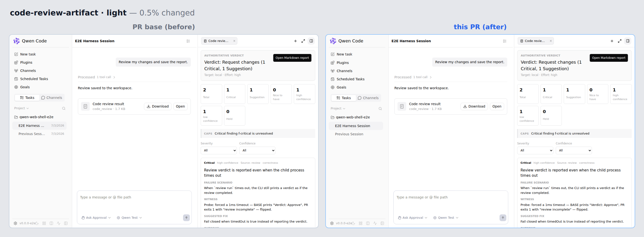Viewport: 644px width, 237px height.
Task: Add new tab plus icon in before panel
Action: [295, 41]
